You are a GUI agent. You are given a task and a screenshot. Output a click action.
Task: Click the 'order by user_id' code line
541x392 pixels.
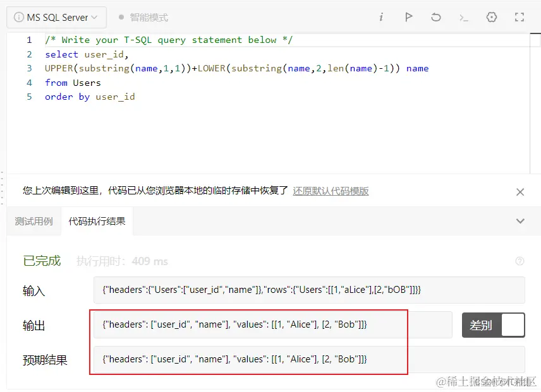(x=90, y=97)
